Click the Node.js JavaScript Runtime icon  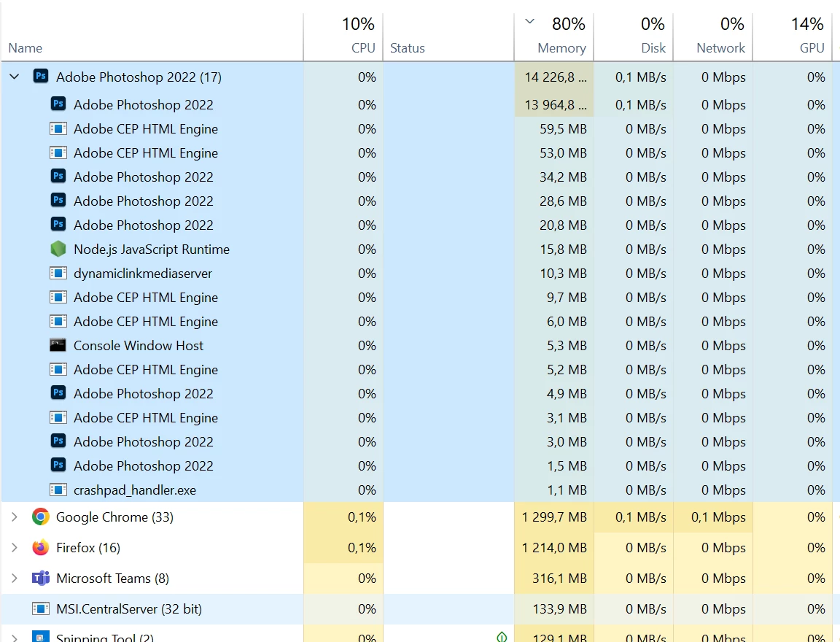58,250
